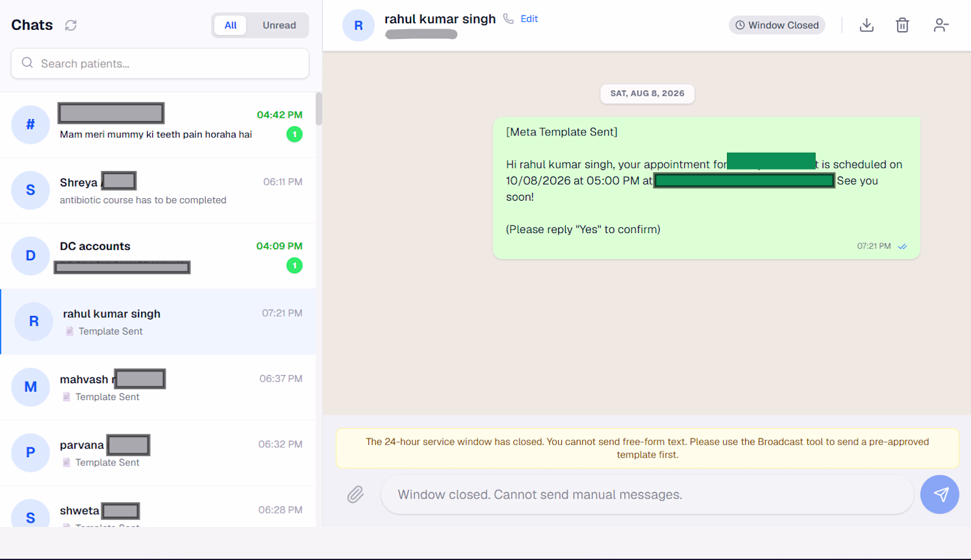Click the disabled message input box
This screenshot has height=560, width=971.
[x=647, y=495]
